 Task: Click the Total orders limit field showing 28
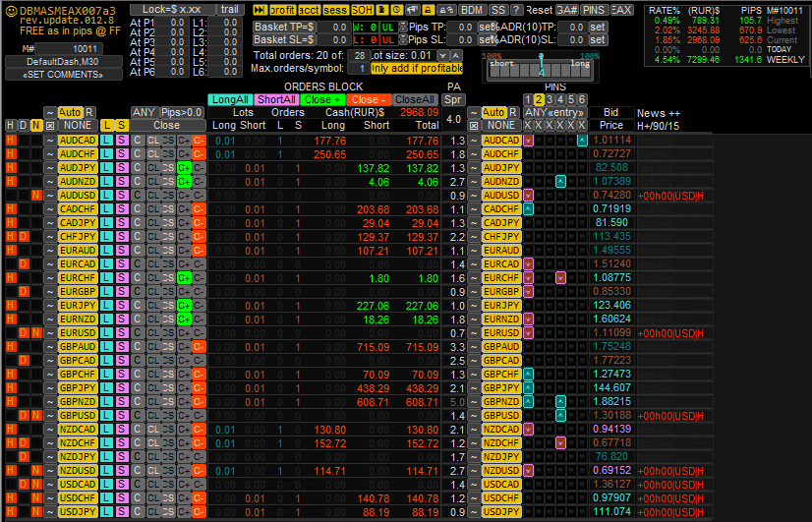(x=359, y=55)
